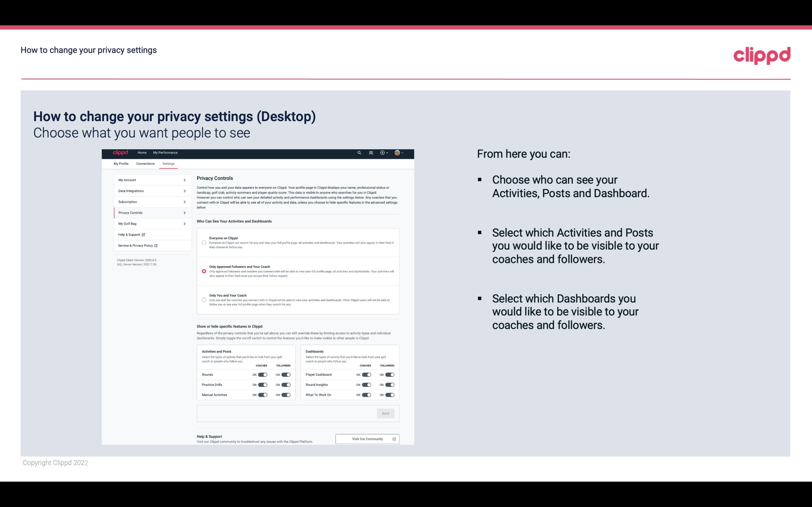Screen dimensions: 812x507
Task: Toggle Practice Drills visibility for Coaches OFF
Action: pyautogui.click(x=262, y=385)
